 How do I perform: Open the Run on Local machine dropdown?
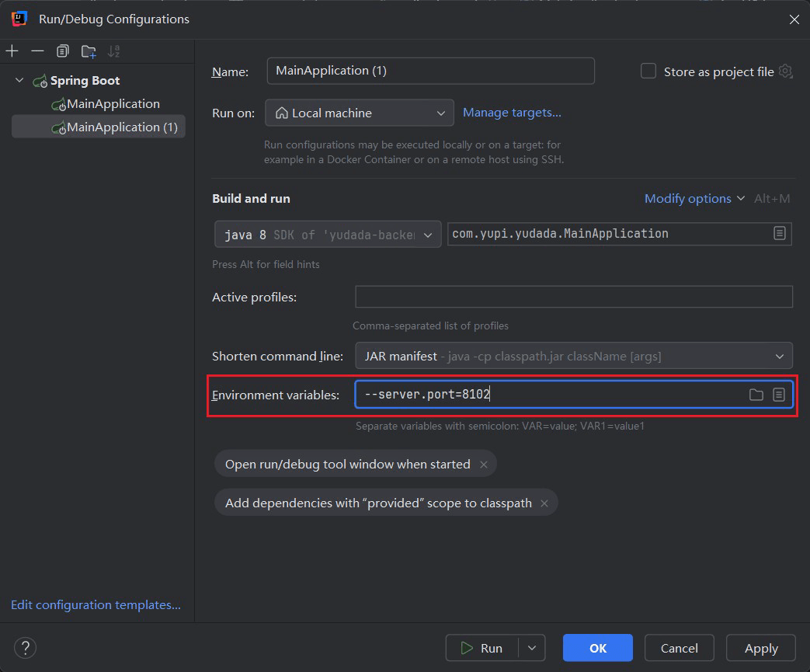coord(360,113)
